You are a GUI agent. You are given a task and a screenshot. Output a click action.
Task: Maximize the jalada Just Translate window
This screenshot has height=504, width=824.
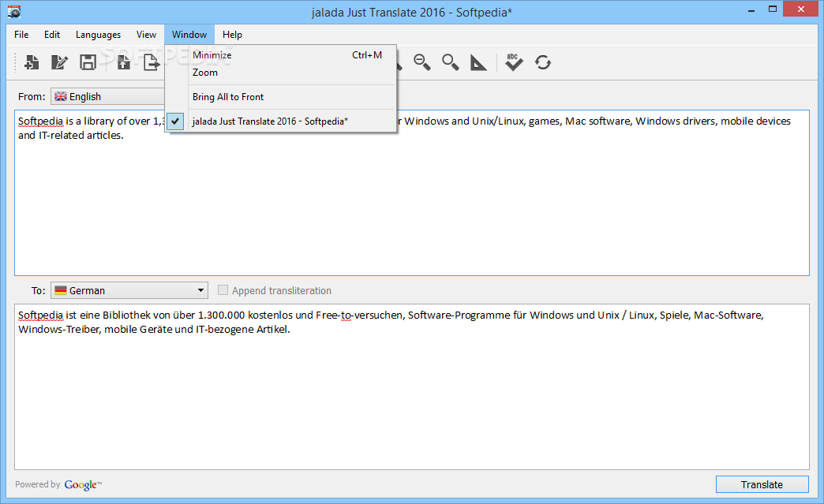[773, 9]
